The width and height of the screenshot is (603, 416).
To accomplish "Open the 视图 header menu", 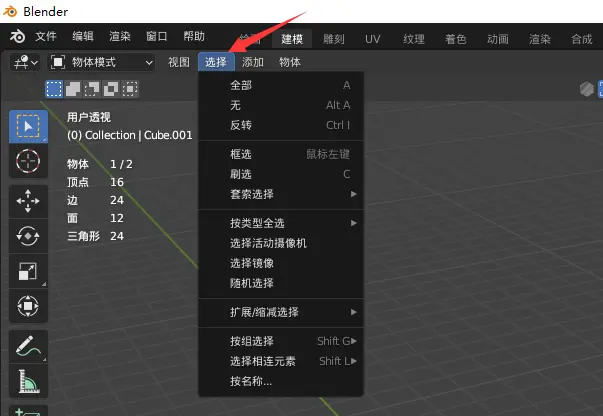I will [179, 62].
